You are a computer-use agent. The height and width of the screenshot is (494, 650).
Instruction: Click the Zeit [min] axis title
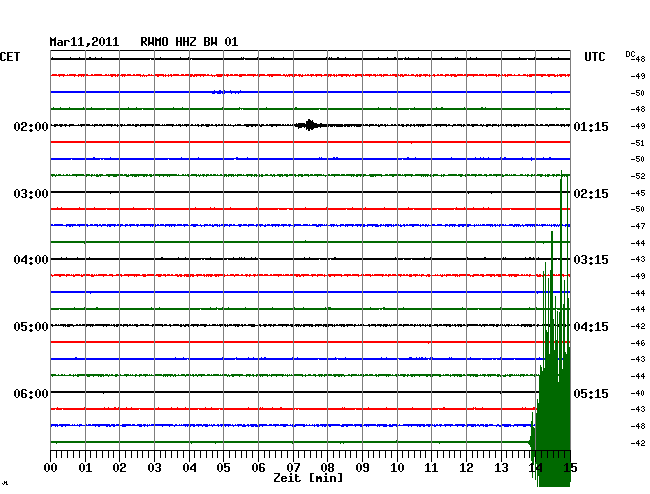[x=308, y=478]
